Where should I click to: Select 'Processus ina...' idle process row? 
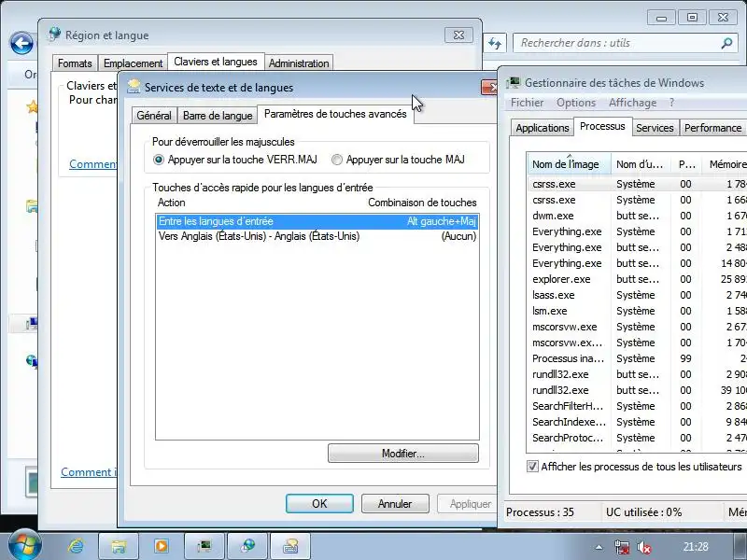point(638,358)
